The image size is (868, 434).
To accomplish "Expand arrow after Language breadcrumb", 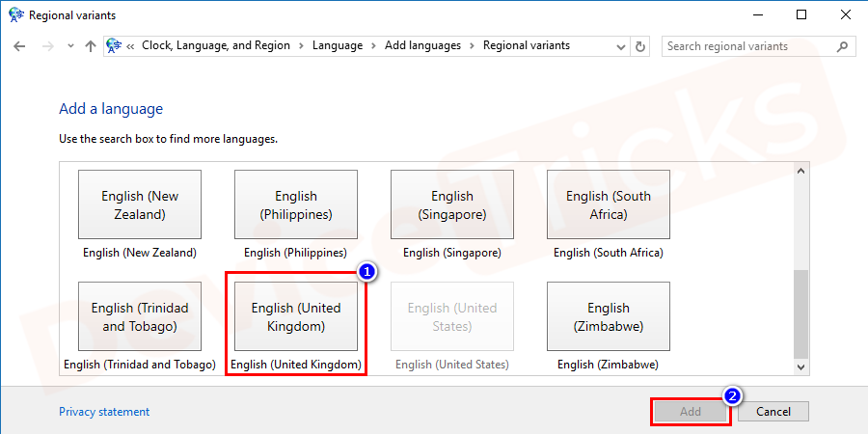I will coord(373,46).
